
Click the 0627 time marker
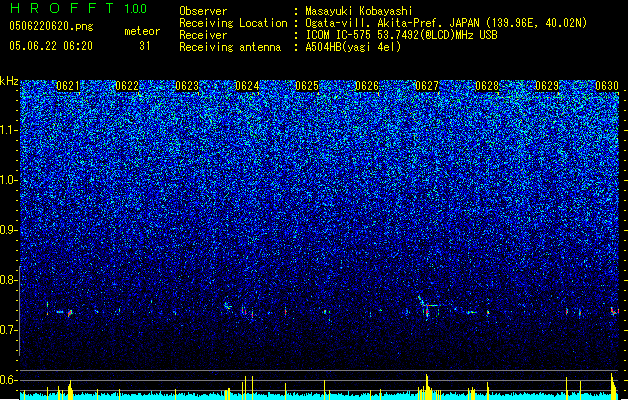[427, 86]
